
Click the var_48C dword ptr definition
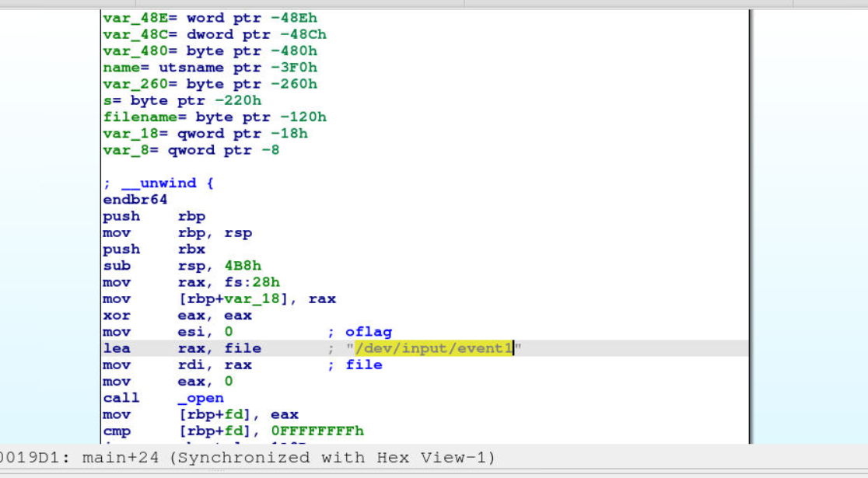click(215, 34)
